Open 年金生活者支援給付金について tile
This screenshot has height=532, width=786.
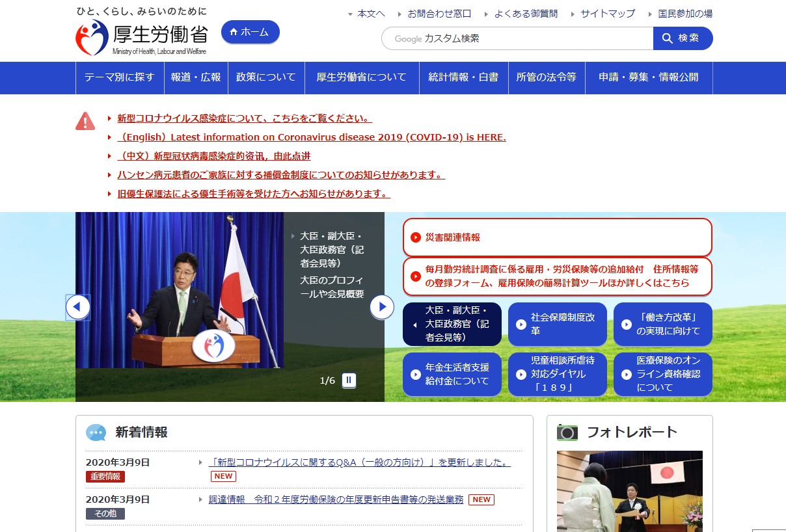pos(452,375)
